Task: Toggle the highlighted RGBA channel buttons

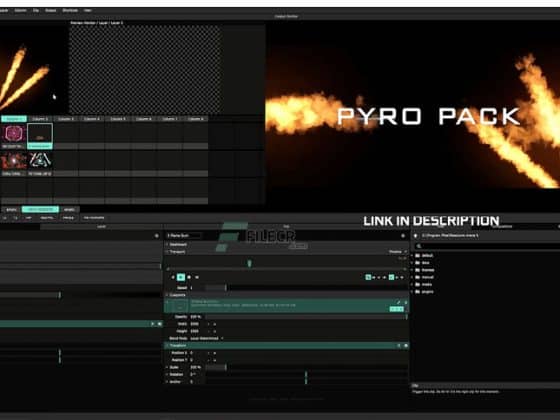Action: (x=396, y=309)
